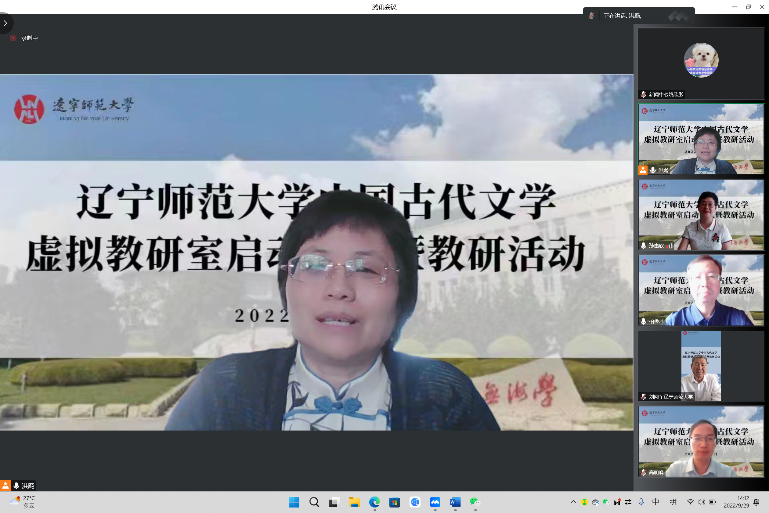The image size is (769, 513).
Task: Open File Explorer from the taskbar
Action: [354, 502]
